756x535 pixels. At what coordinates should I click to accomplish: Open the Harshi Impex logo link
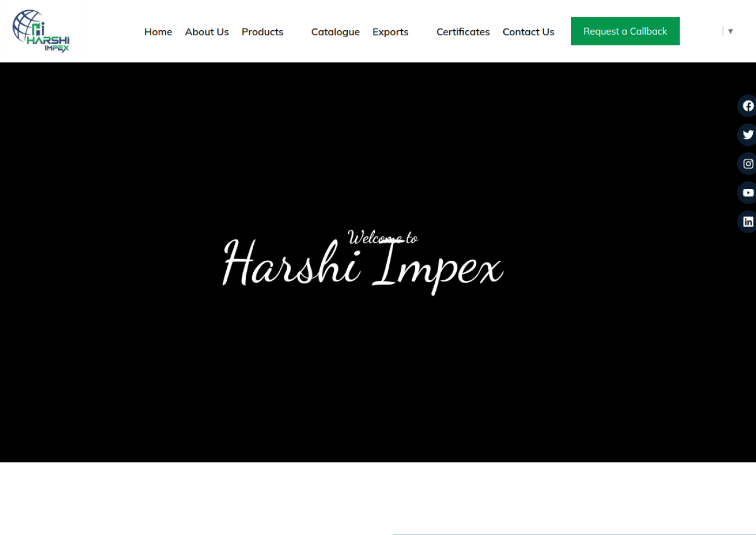pos(41,31)
